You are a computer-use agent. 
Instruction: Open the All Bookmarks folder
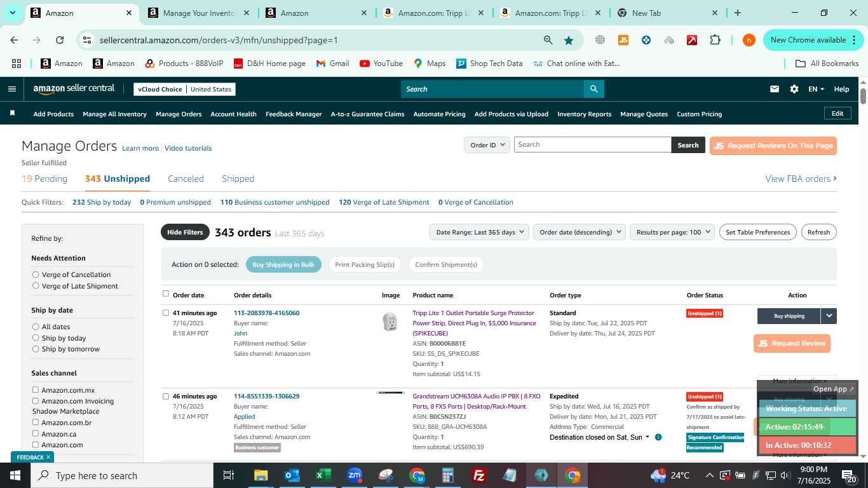coord(827,64)
